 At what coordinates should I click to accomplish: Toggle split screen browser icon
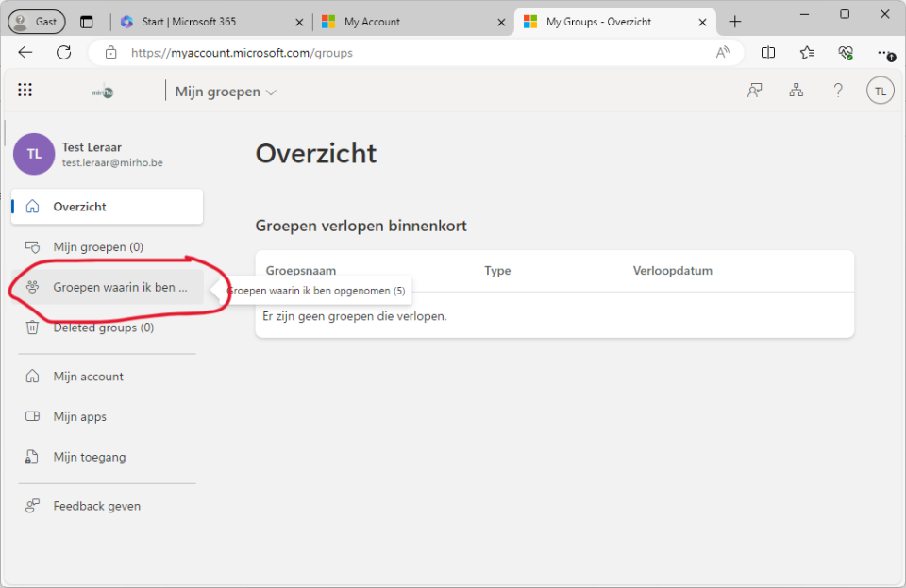point(768,53)
